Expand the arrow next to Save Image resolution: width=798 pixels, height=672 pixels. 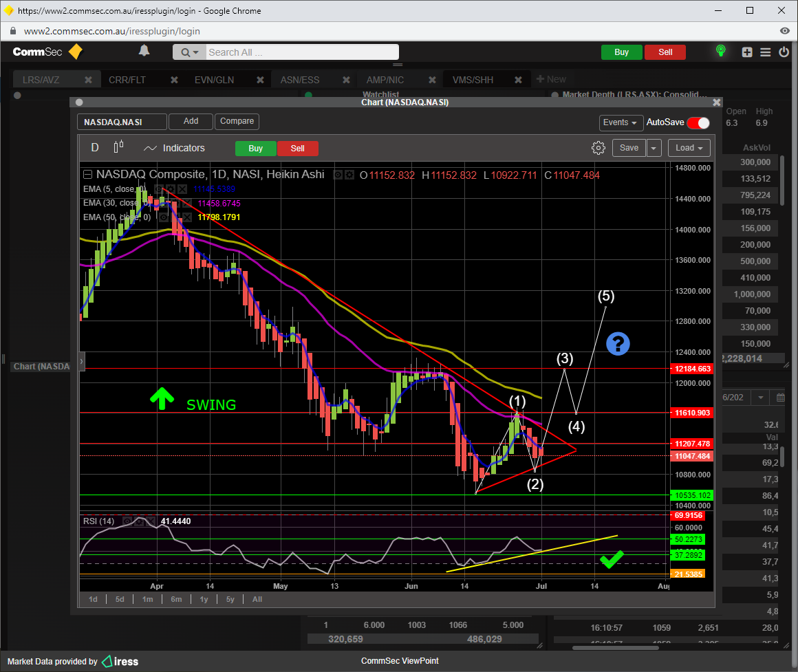pyautogui.click(x=654, y=148)
